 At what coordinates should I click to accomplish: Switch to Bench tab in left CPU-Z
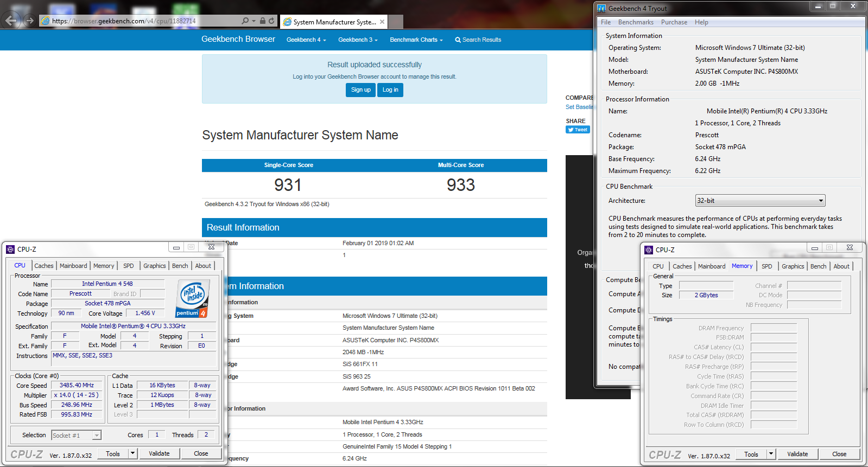click(x=180, y=266)
